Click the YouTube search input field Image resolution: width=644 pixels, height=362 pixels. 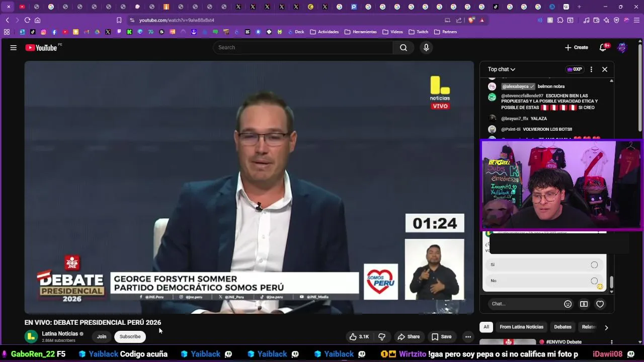(x=303, y=47)
